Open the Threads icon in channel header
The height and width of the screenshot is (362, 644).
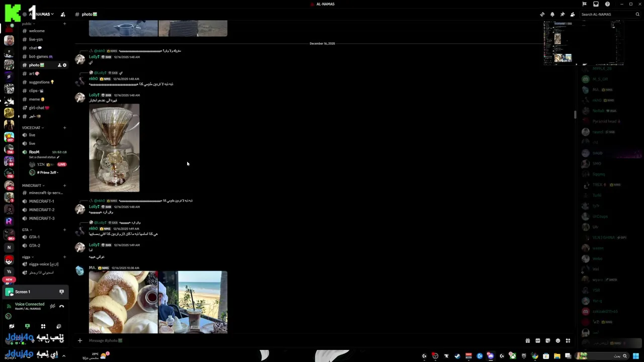point(542,14)
